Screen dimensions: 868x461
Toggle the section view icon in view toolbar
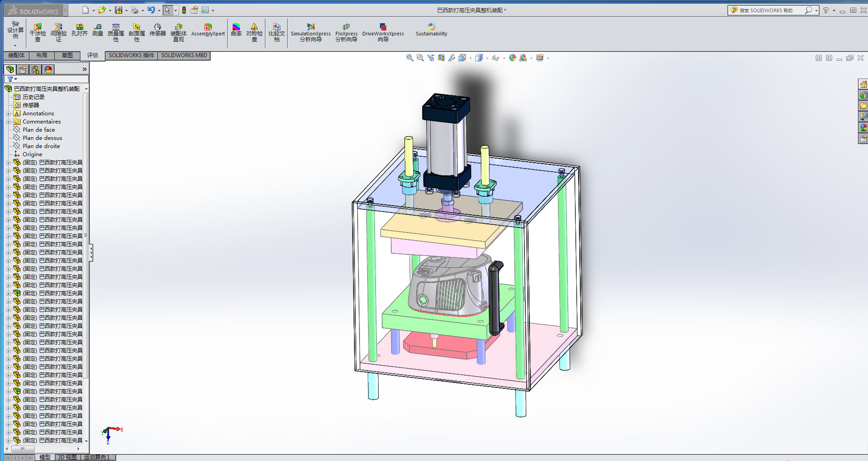tap(441, 58)
